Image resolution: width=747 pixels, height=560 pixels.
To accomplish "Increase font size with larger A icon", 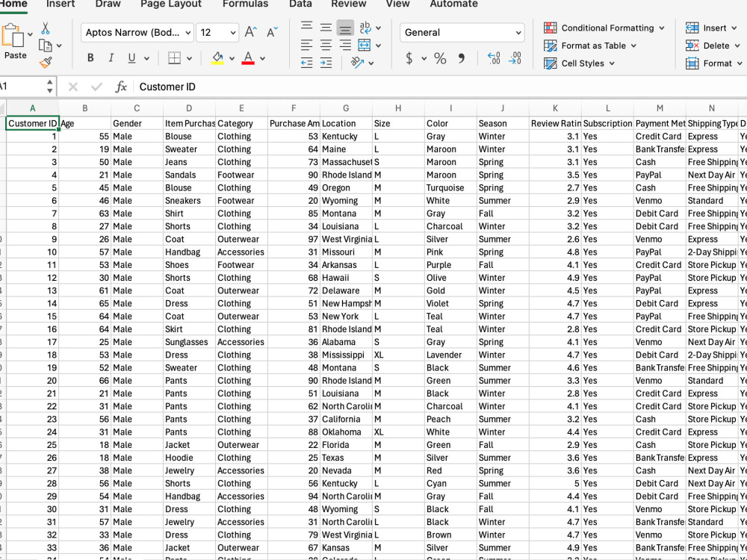I will coord(250,32).
